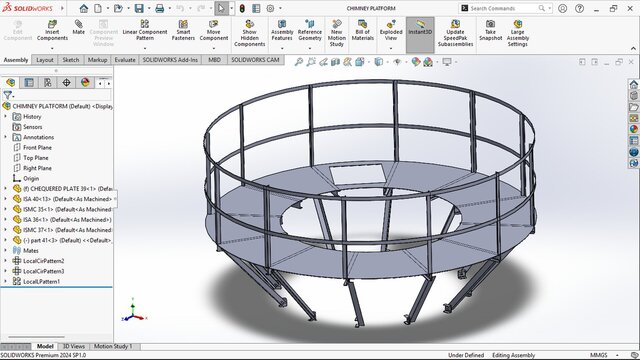Screen dimensions: 640x360
Task: Switch to the Sketch tab
Action: (71, 60)
